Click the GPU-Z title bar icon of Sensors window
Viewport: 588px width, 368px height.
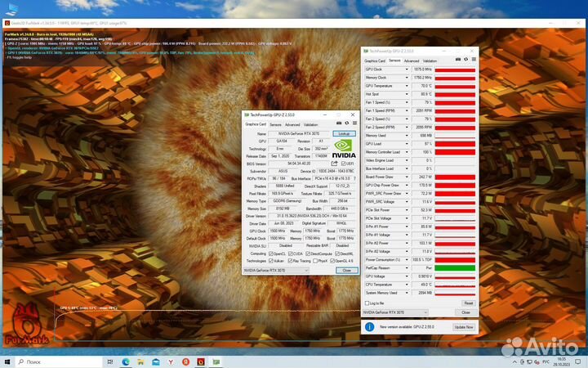click(366, 51)
